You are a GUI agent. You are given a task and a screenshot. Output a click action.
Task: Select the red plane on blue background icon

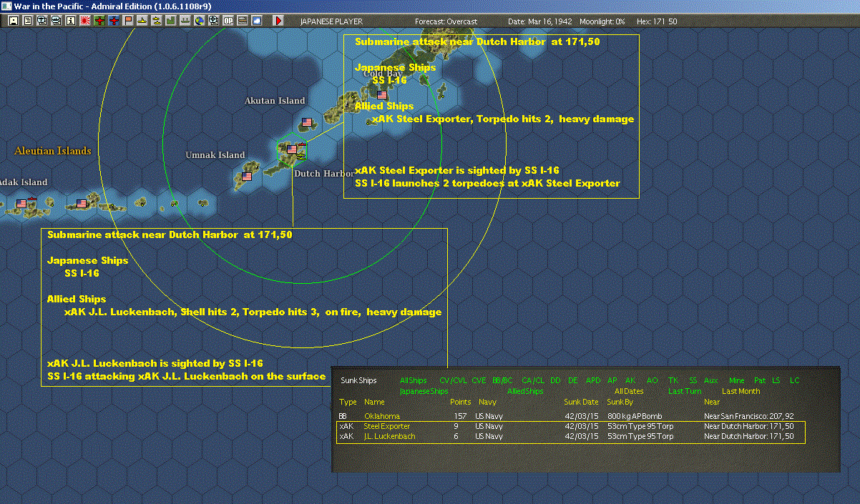click(x=114, y=21)
